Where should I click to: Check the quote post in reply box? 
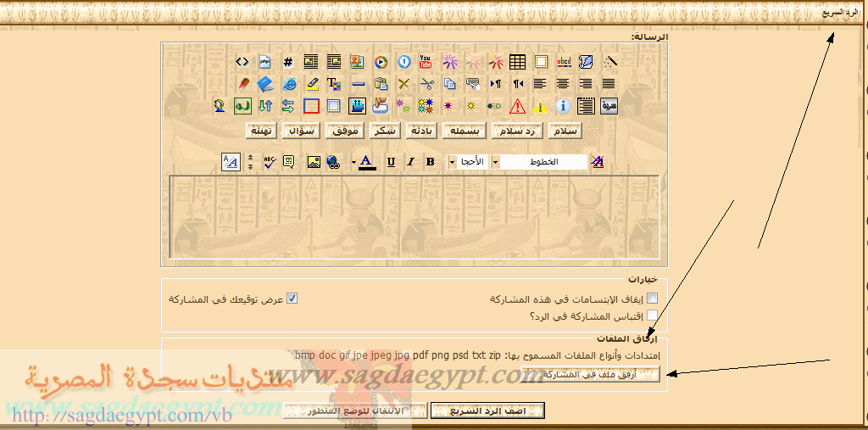tap(652, 316)
